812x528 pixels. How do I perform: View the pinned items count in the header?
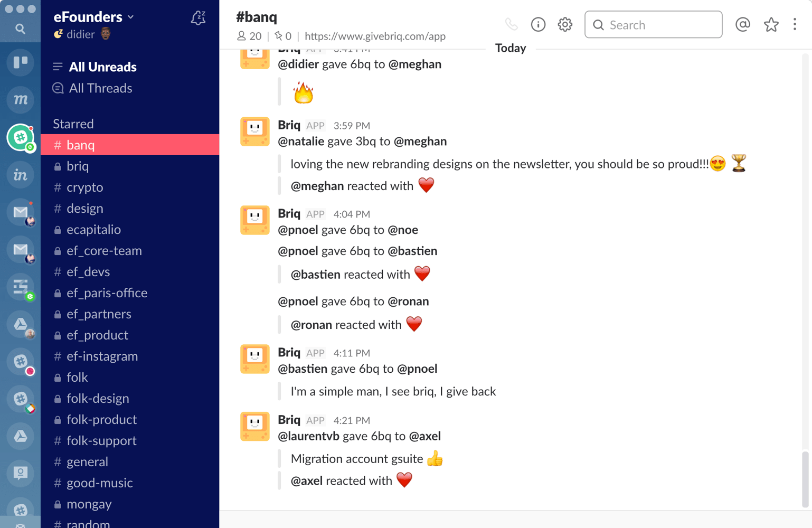pyautogui.click(x=283, y=36)
